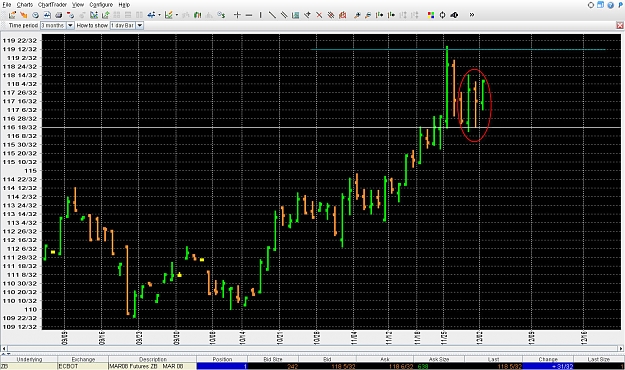Click the blue window layout icon at top right

pos(600,5)
